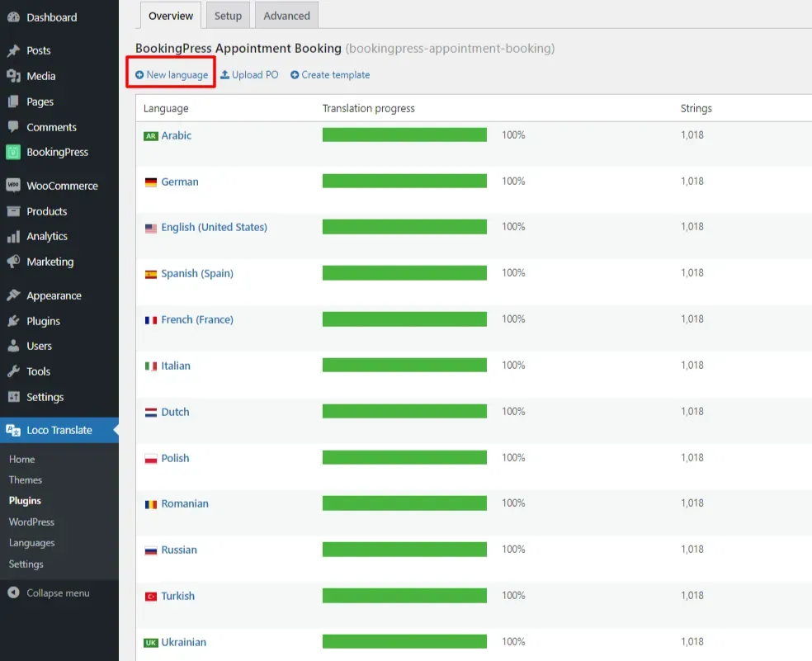Image resolution: width=812 pixels, height=661 pixels.
Task: Open the Romanian translation link
Action: [x=184, y=503]
